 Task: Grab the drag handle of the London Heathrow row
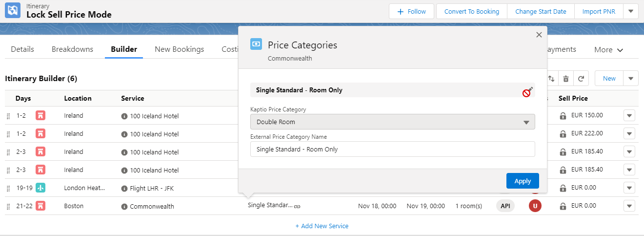point(8,189)
